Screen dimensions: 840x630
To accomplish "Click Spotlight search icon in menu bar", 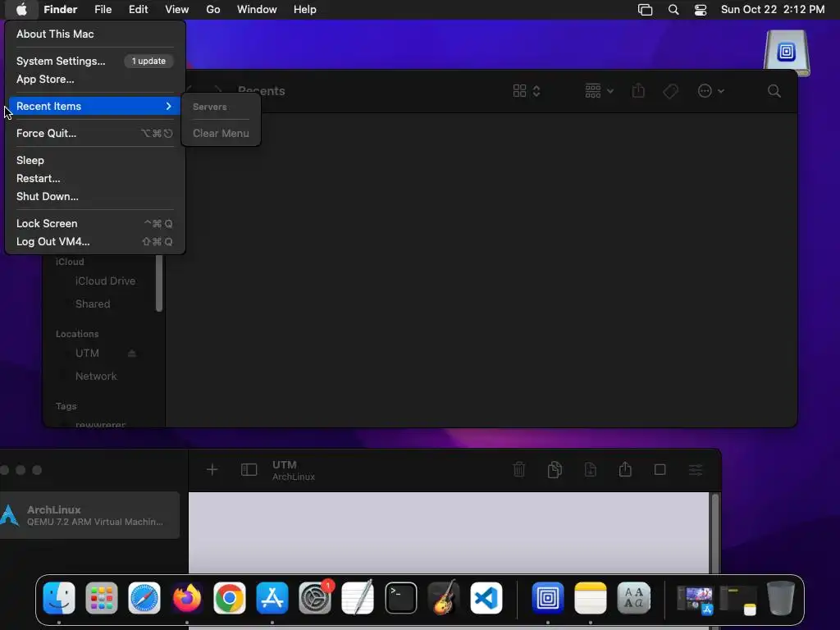I will [673, 10].
